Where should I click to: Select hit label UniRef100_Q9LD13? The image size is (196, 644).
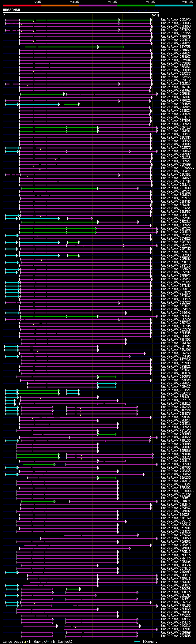[x=176, y=404]
